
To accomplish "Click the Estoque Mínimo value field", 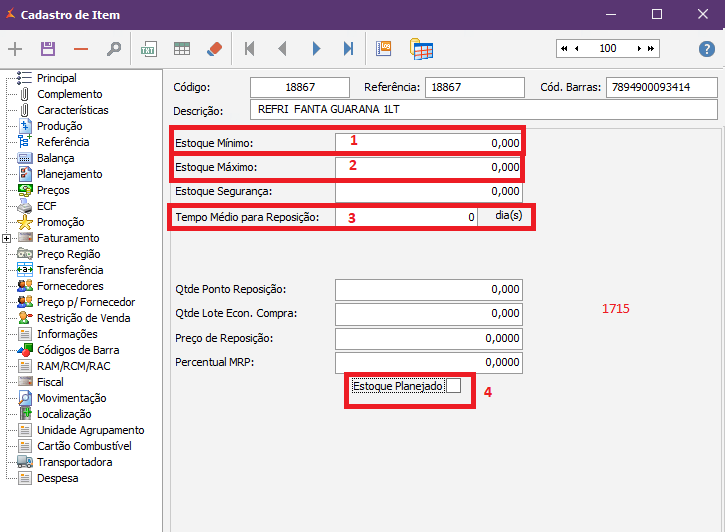I will point(429,143).
